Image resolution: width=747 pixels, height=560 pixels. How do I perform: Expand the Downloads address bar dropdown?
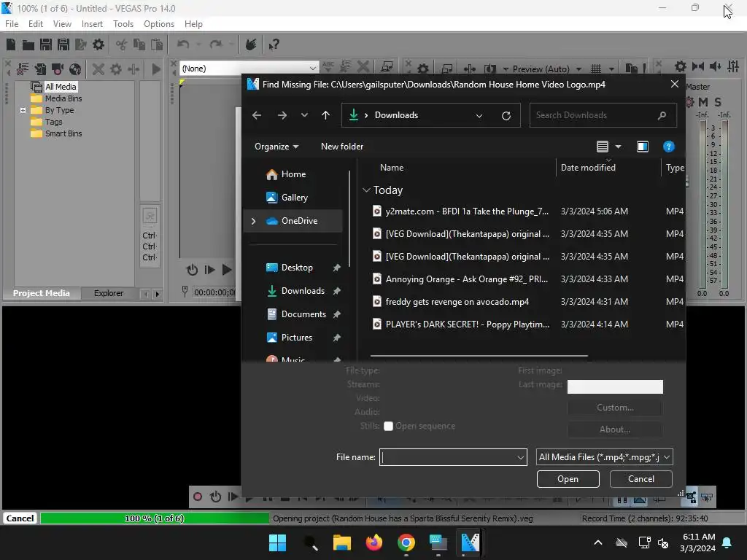pos(479,115)
